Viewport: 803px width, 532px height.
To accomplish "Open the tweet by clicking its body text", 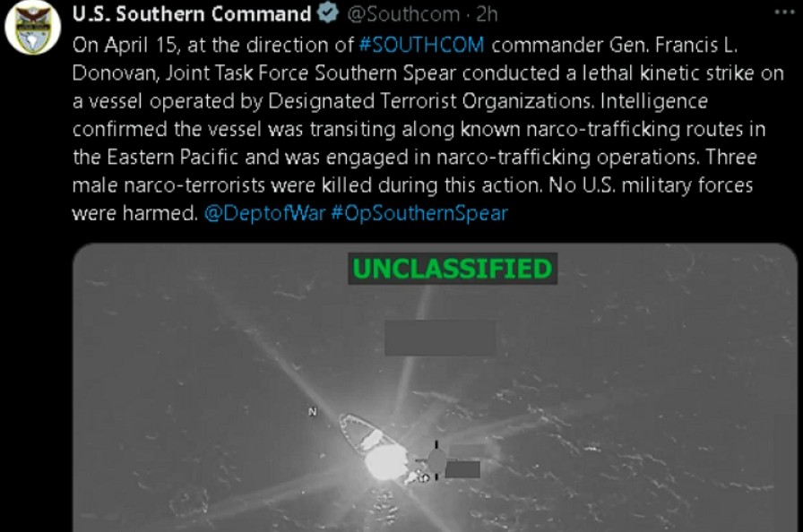I will 427,129.
